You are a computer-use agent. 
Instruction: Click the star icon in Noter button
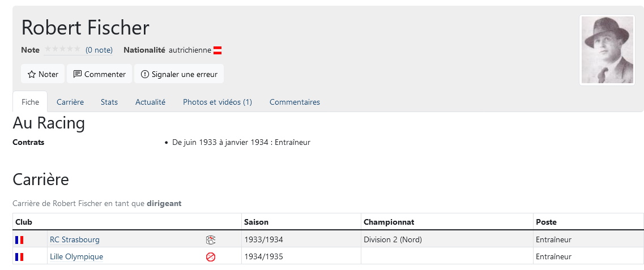[32, 75]
